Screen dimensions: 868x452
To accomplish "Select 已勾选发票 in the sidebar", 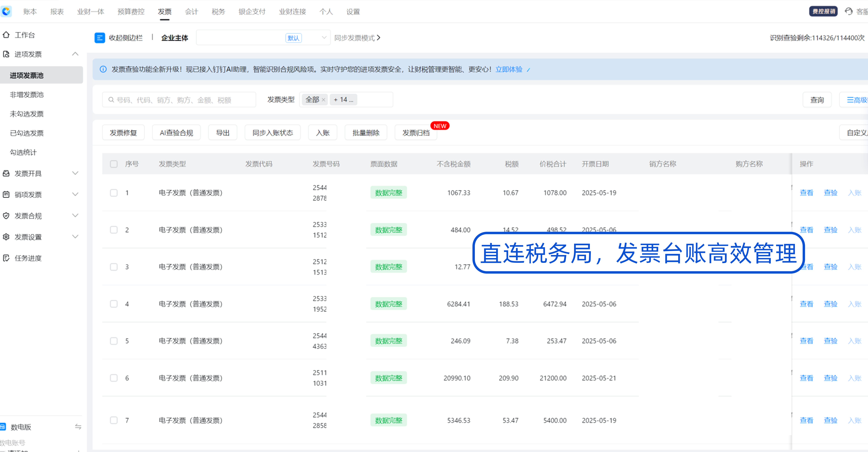I will pyautogui.click(x=27, y=133).
